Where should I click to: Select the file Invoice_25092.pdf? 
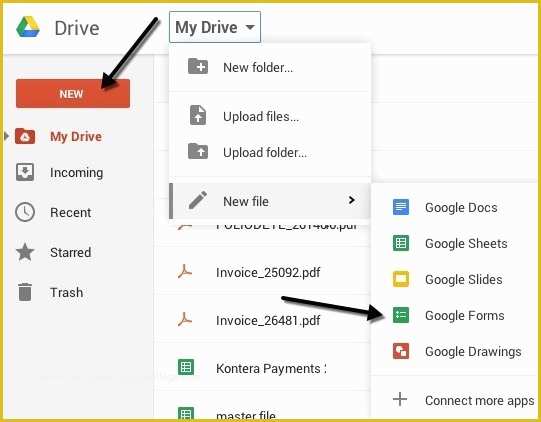pyautogui.click(x=268, y=273)
